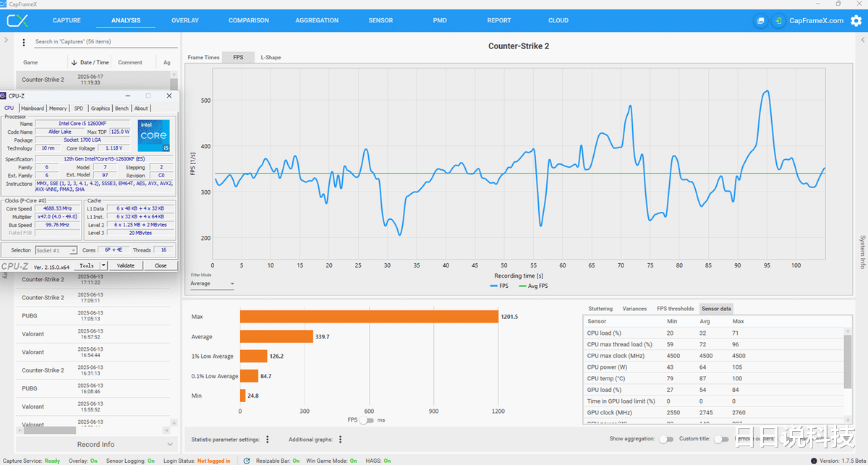This screenshot has width=868, height=465.
Task: Open the OVERLAY tab
Action: pyautogui.click(x=185, y=20)
